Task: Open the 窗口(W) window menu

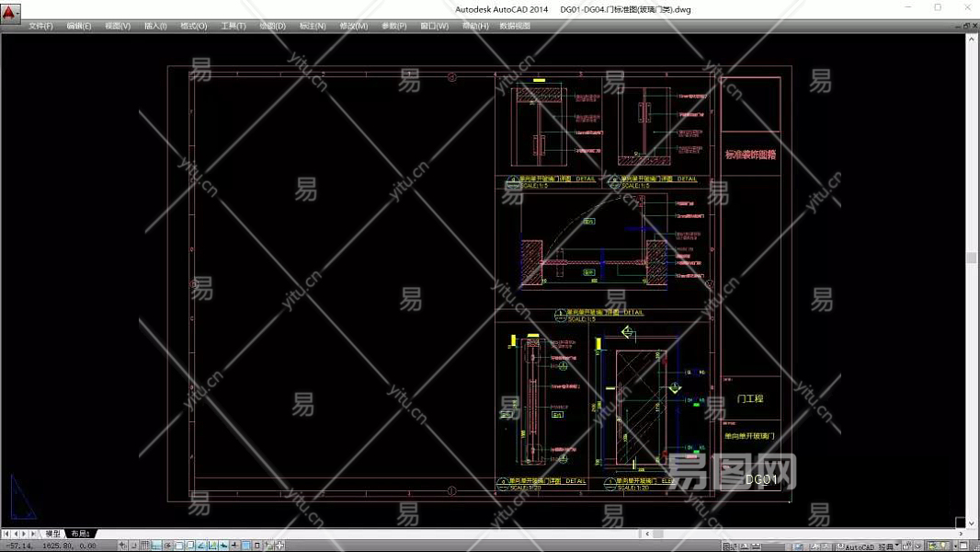Action: 434,26
